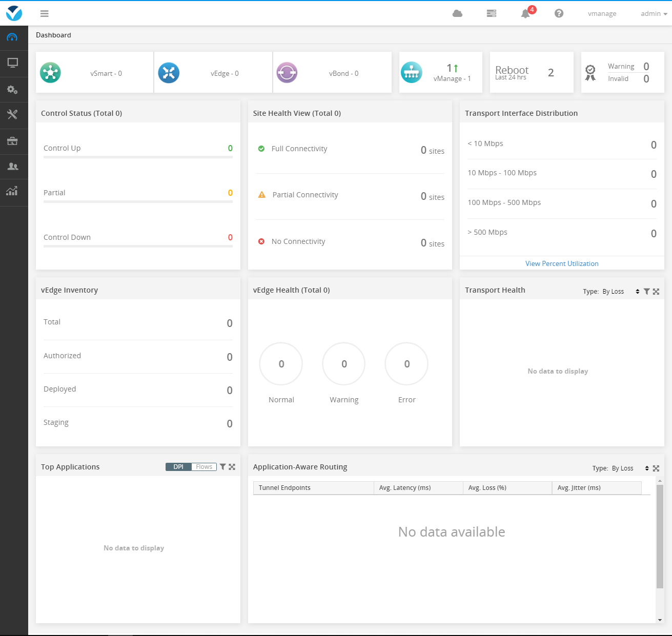672x636 pixels.
Task: Click the cloud icon in header
Action: coord(458,13)
